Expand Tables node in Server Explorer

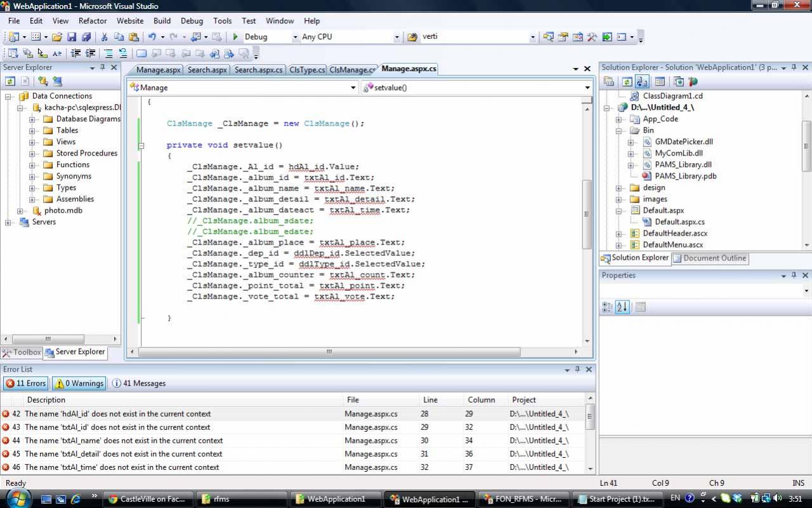[32, 130]
